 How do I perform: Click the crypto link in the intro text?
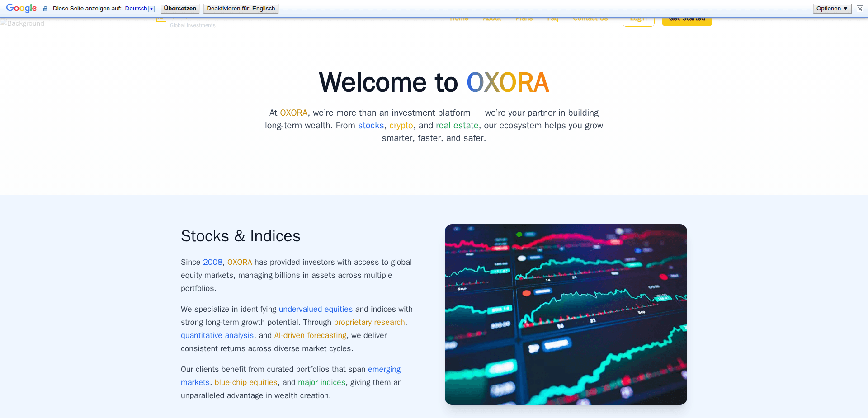[x=401, y=126]
